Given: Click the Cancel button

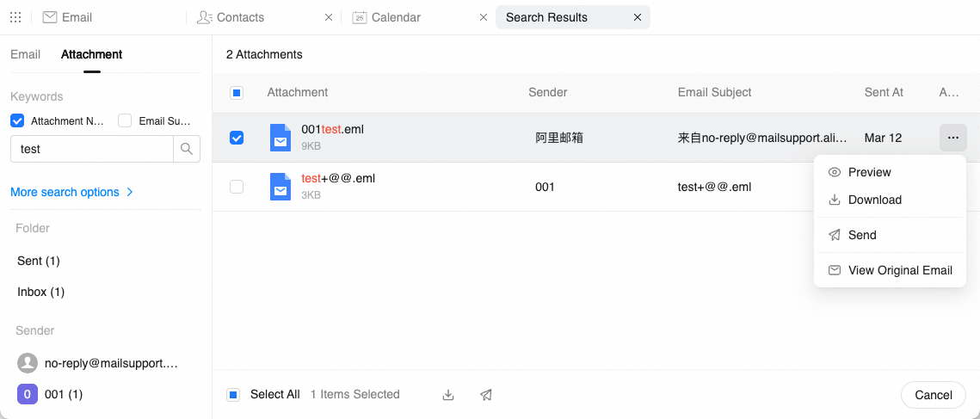Looking at the screenshot, I should tap(934, 395).
